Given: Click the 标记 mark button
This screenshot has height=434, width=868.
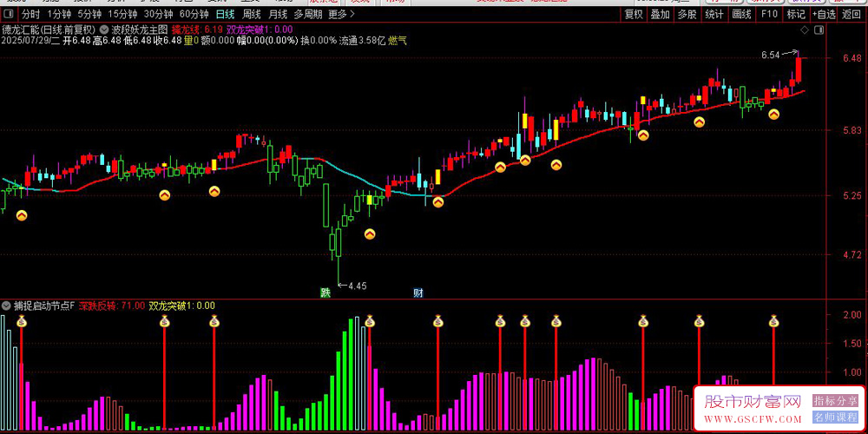Looking at the screenshot, I should click(796, 15).
